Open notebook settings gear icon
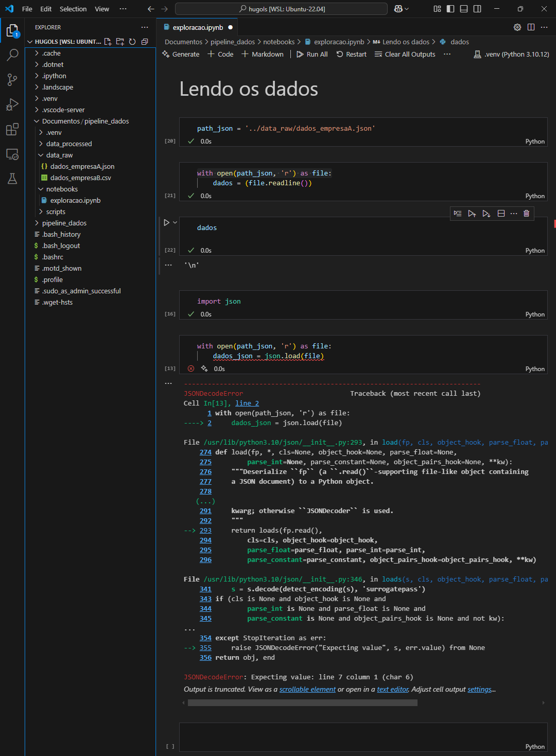Viewport: 556px width, 756px height. coord(517,27)
